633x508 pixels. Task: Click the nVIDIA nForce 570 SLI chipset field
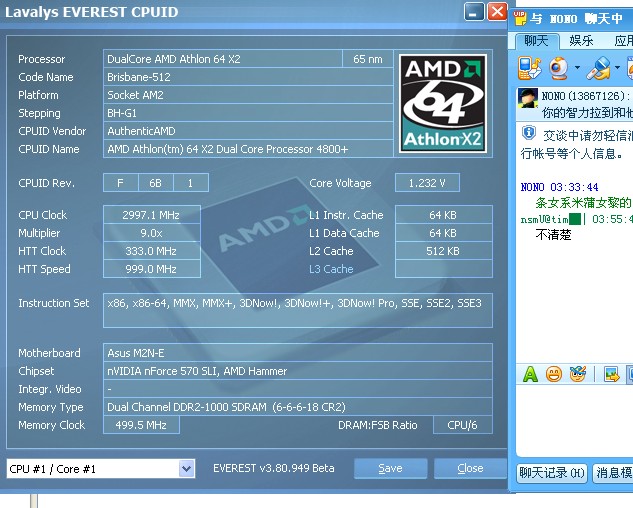(x=298, y=371)
